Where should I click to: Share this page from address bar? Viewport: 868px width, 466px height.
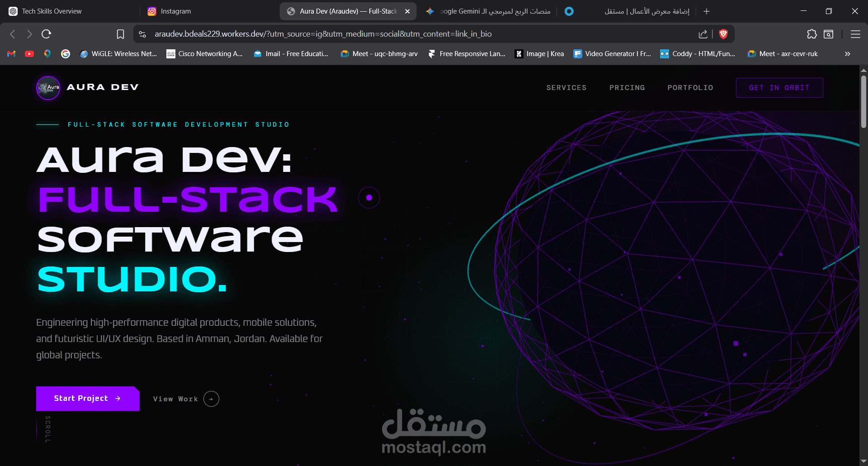(x=703, y=34)
